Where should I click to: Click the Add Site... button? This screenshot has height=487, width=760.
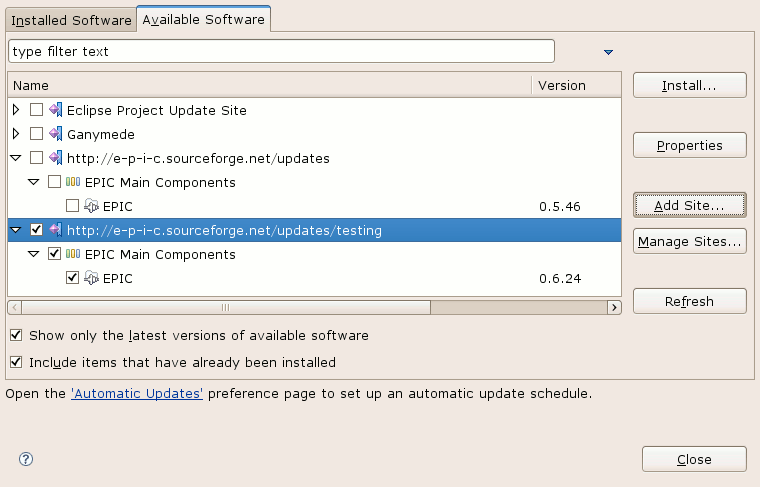pyautogui.click(x=689, y=205)
